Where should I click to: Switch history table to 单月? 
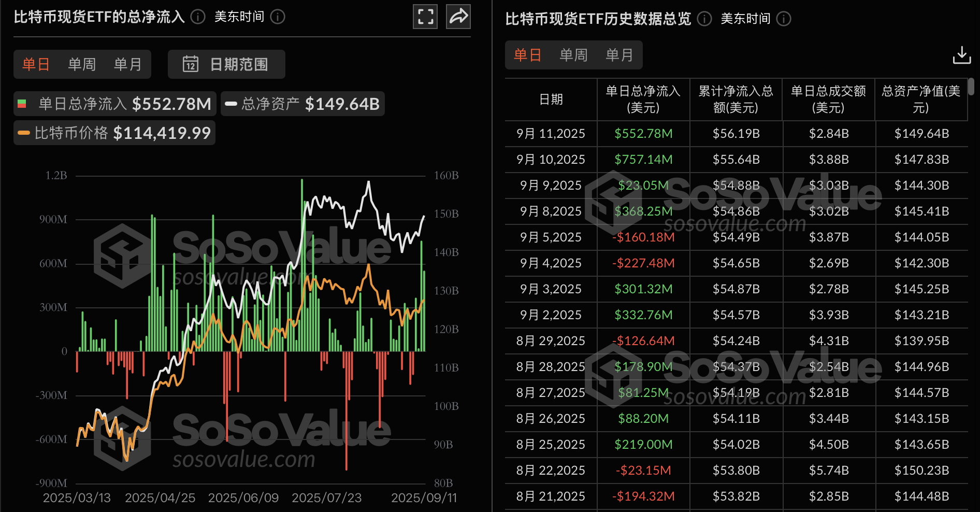coord(619,55)
